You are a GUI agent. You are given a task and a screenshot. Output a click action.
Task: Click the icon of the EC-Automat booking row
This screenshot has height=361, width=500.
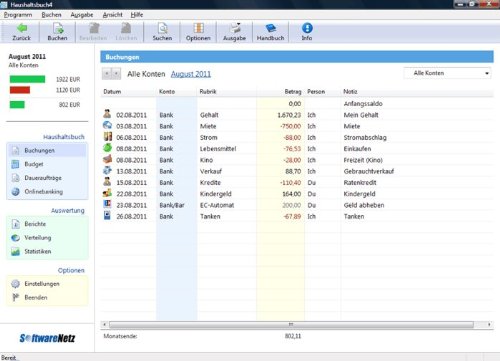[107, 204]
